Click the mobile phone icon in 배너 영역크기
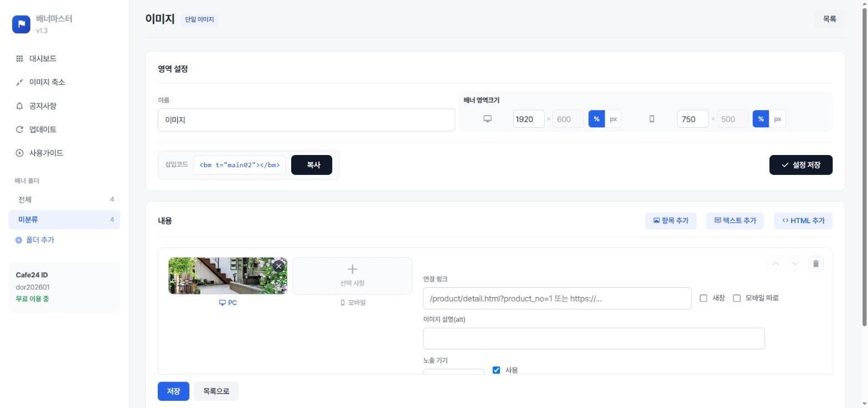 pos(652,119)
